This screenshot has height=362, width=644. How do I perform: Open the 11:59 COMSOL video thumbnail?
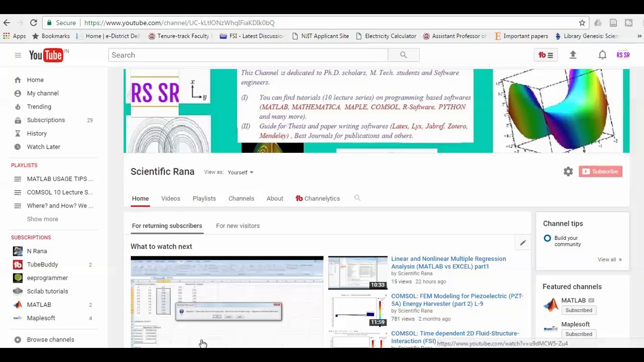(358, 310)
